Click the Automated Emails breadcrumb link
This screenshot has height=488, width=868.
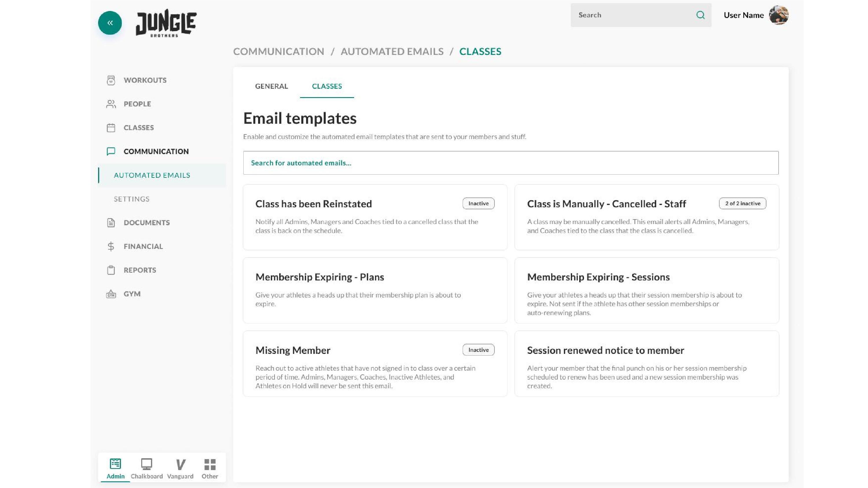[392, 51]
